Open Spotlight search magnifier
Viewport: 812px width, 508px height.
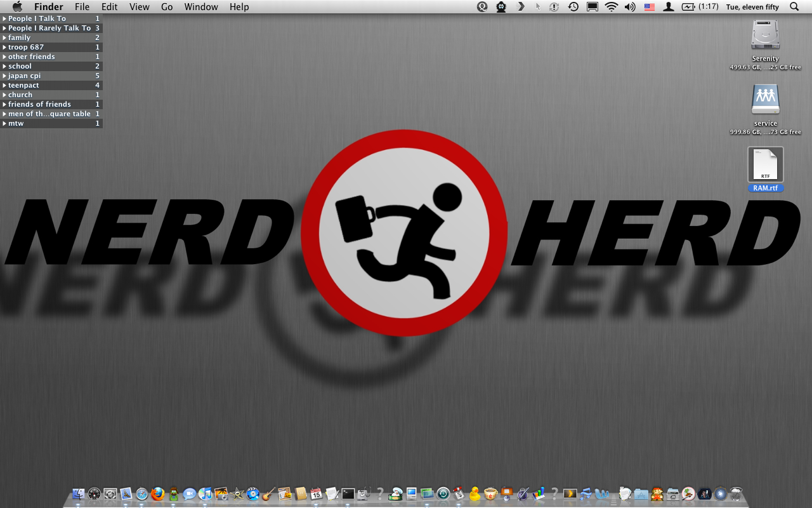(x=794, y=6)
